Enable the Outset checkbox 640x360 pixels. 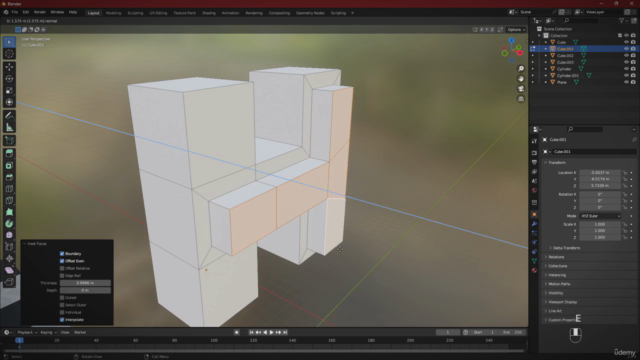coord(62,298)
